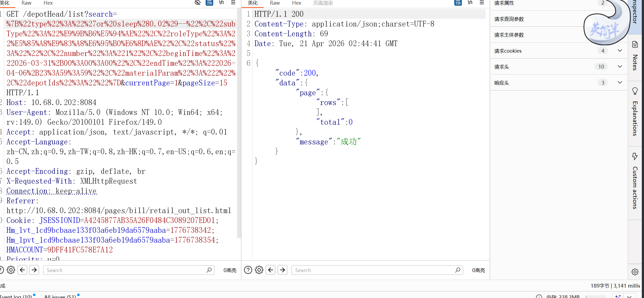Toggle hiding of non-printable characters in the request
The height and width of the screenshot is (298, 644).
(197, 3)
